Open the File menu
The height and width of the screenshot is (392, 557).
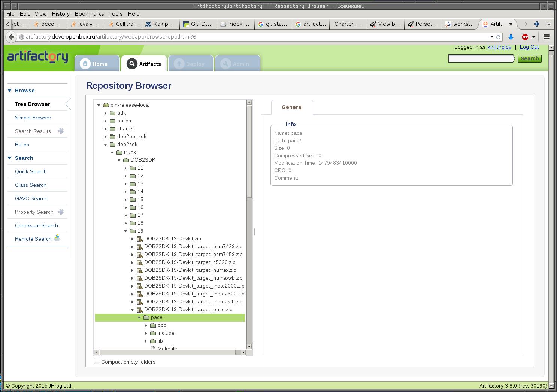tap(10, 14)
